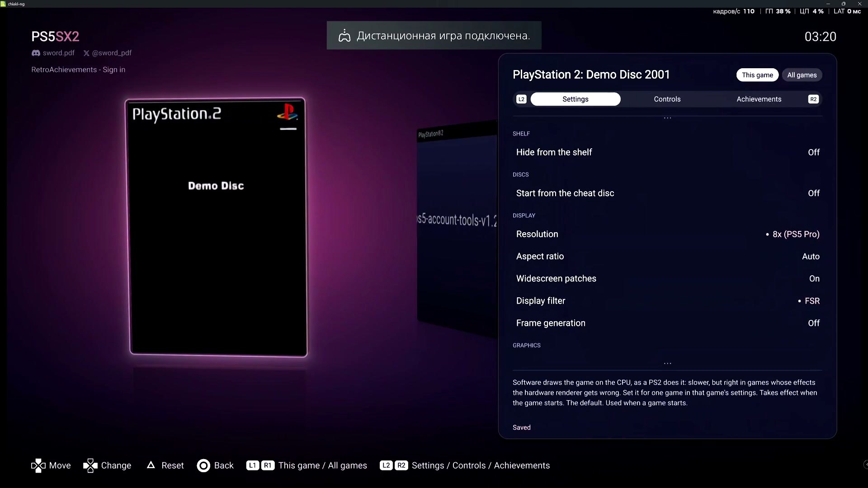868x488 pixels.
Task: Click ellipsis above SHELF to scroll up
Action: pos(667,118)
